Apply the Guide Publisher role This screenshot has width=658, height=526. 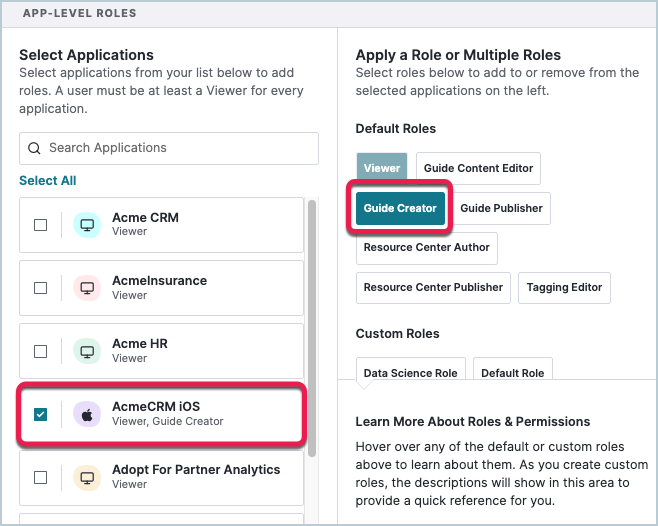coord(501,208)
